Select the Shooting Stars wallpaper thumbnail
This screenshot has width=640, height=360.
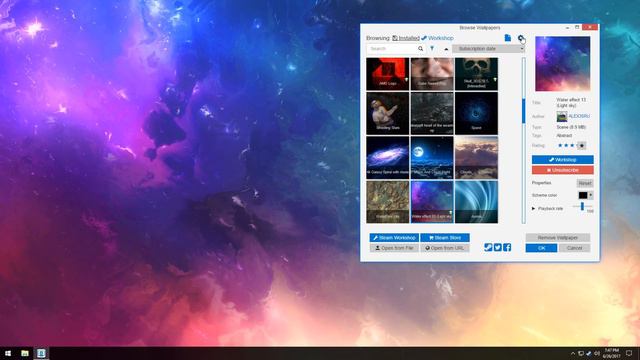pyautogui.click(x=387, y=113)
